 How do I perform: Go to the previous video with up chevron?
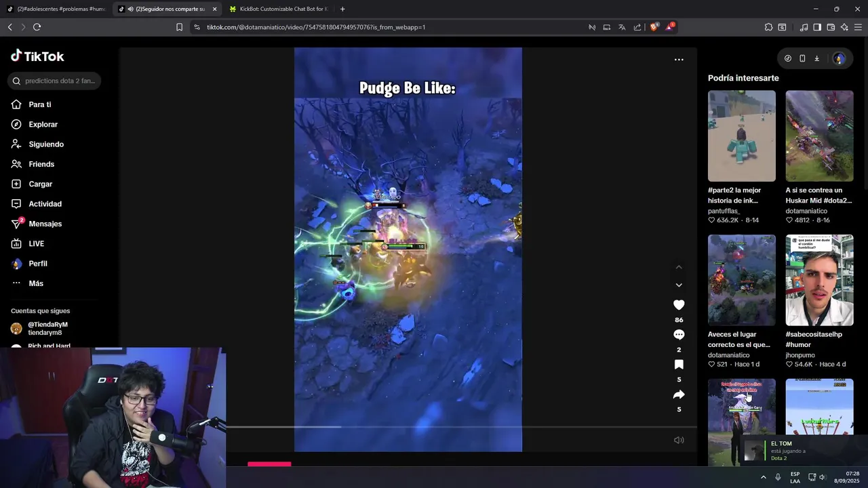[679, 267]
